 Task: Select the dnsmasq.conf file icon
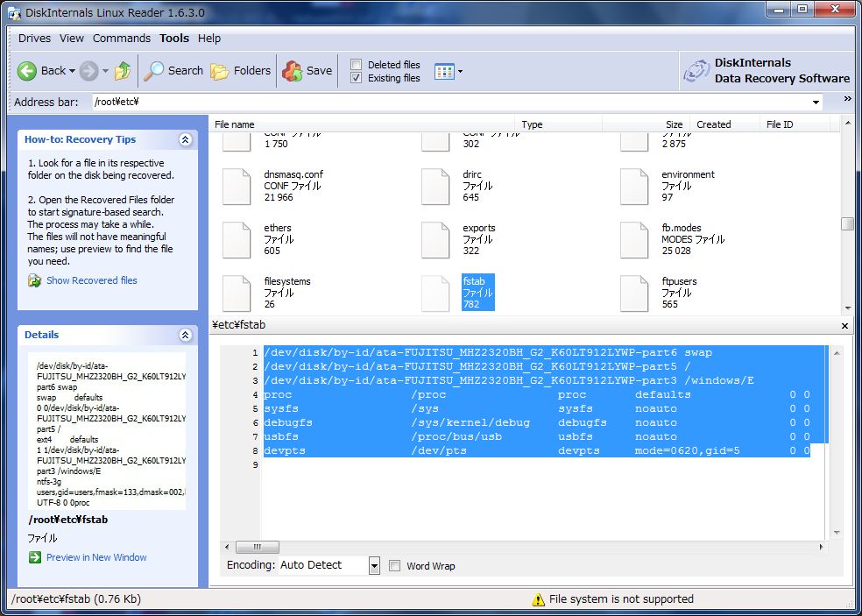[x=237, y=187]
